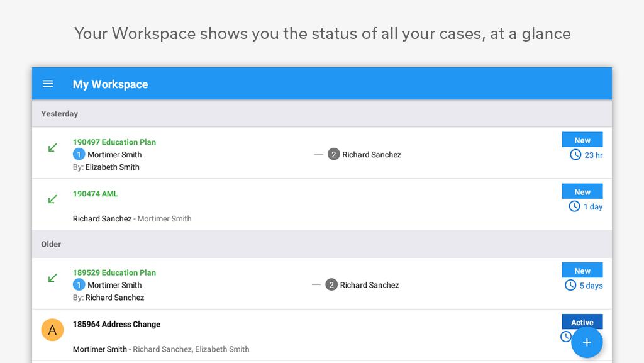Click the green arrow beside case 189529

coord(53,278)
